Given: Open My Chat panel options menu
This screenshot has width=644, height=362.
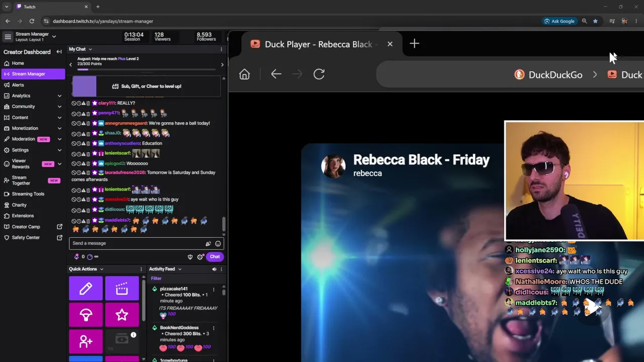Looking at the screenshot, I should click(x=221, y=49).
